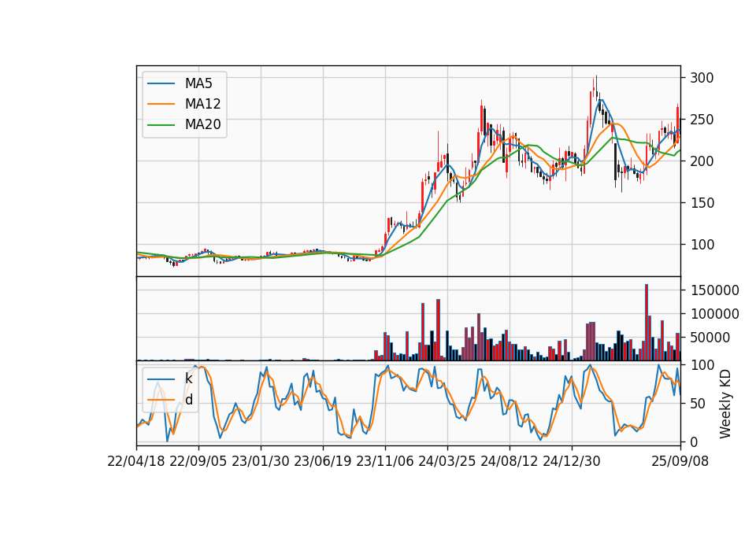Click the MA20 legend label
The image size is (756, 543).
202,124
